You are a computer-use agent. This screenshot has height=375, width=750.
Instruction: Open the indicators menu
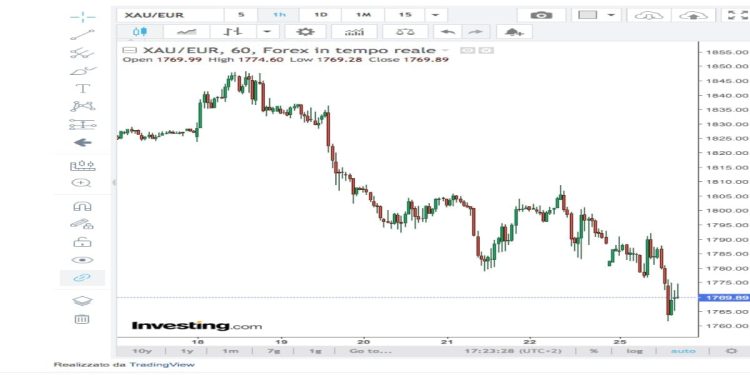pyautogui.click(x=354, y=32)
